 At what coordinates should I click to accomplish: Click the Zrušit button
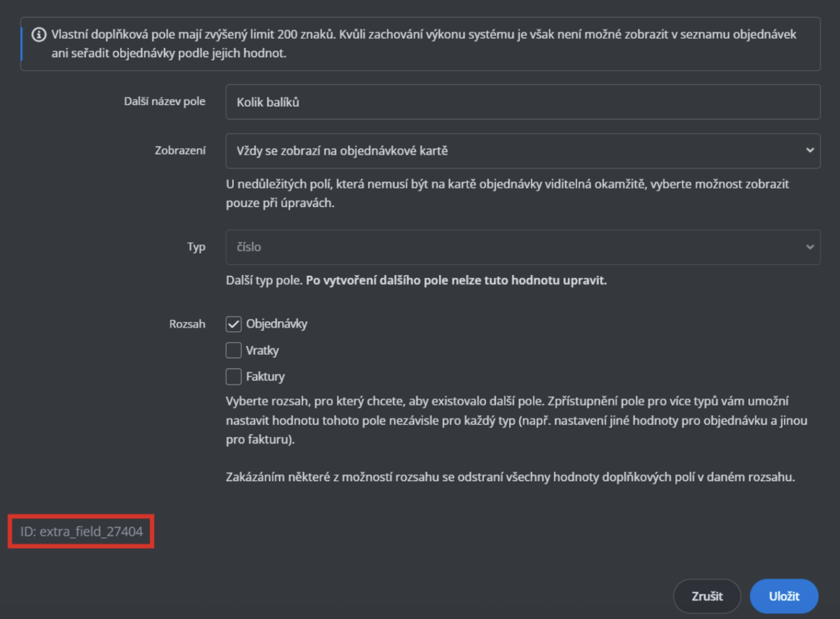pyautogui.click(x=707, y=596)
